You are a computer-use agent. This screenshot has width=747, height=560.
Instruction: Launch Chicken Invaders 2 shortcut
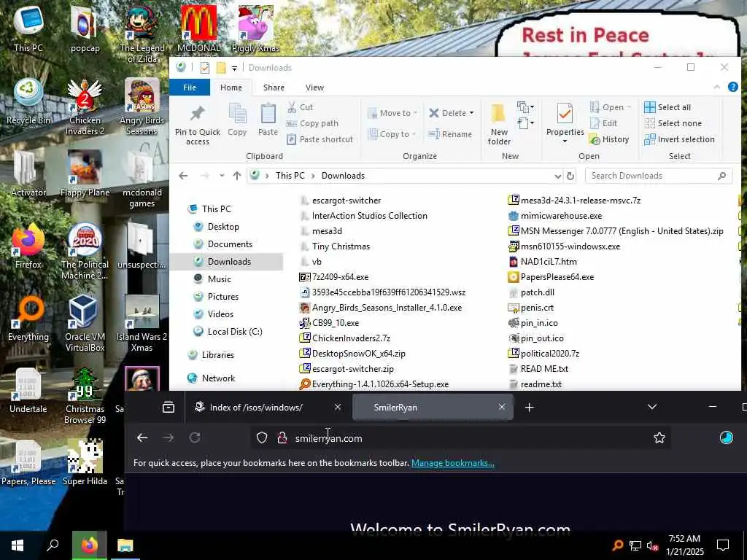pos(85,106)
